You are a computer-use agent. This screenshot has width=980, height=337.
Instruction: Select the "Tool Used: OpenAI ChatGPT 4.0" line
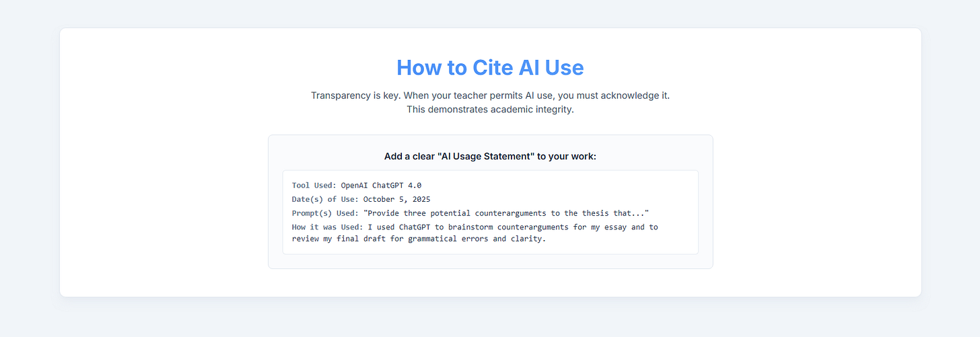click(x=357, y=185)
